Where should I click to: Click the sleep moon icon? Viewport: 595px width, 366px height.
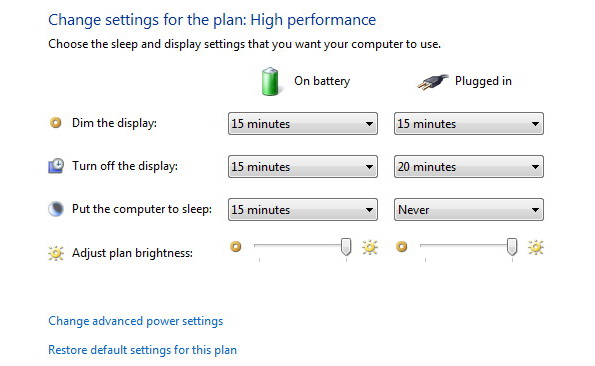tap(56, 209)
